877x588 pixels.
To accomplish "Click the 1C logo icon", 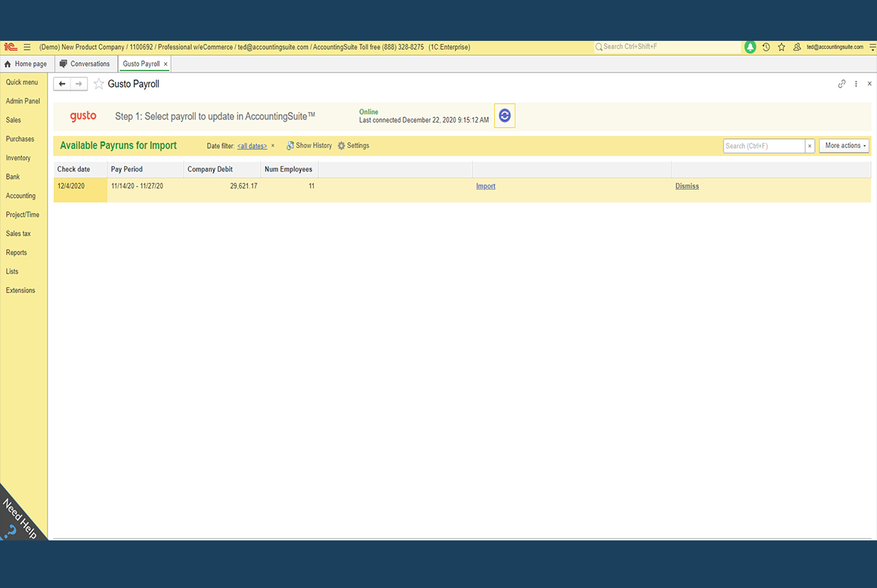I will (11, 47).
